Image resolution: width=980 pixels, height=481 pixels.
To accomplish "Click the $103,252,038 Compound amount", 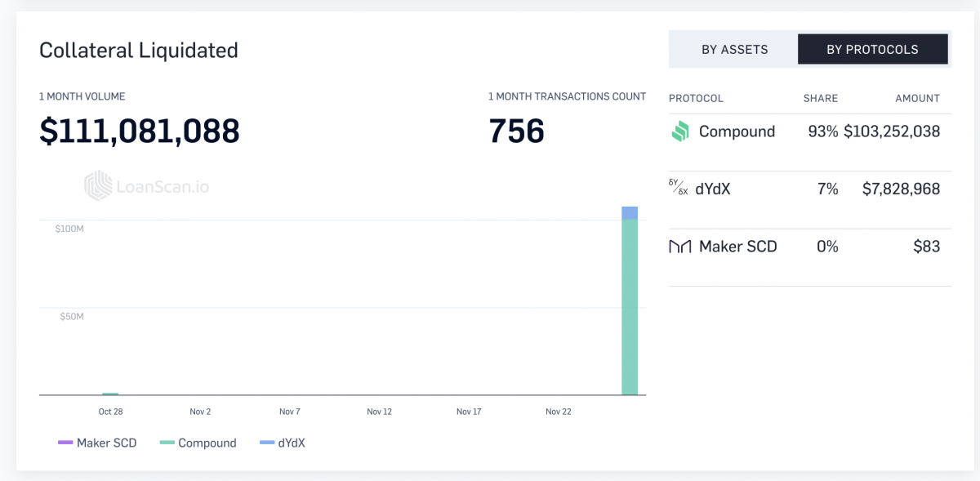I will (892, 131).
